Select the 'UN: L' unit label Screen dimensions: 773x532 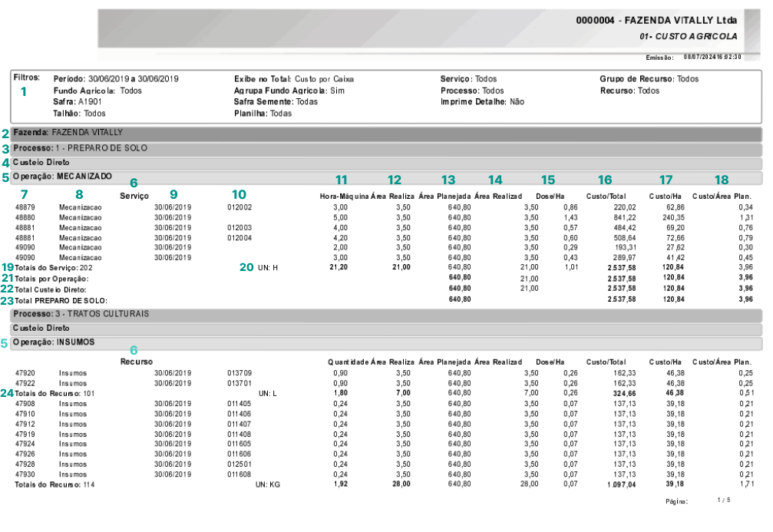point(268,394)
